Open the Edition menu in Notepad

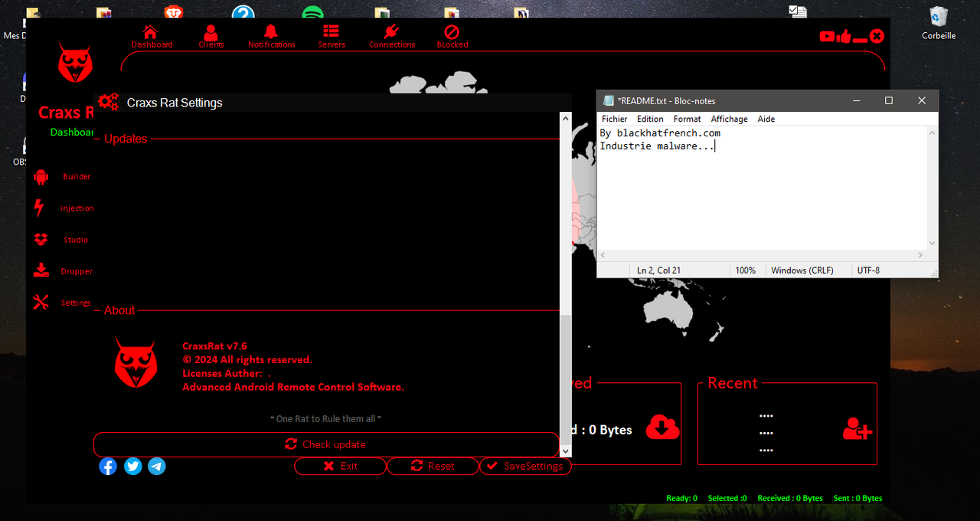click(650, 119)
